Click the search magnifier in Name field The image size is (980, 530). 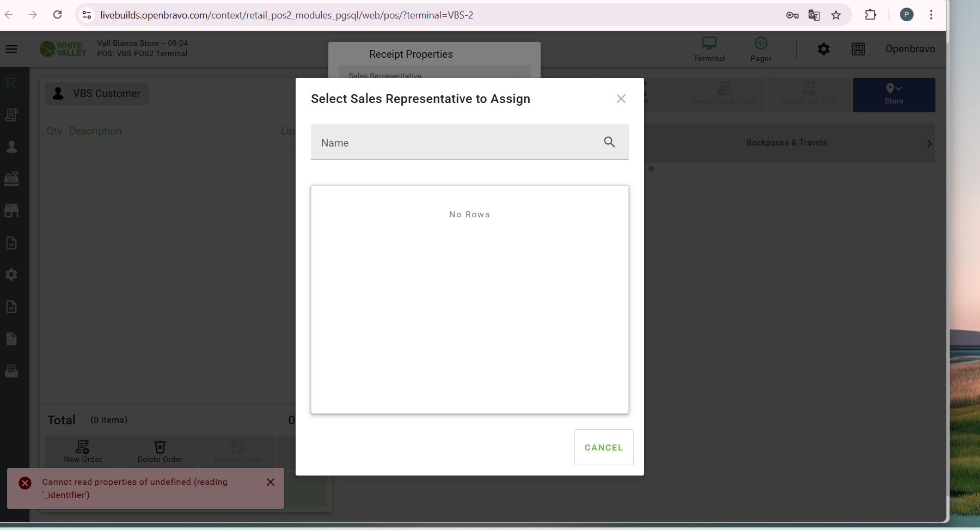(x=609, y=142)
